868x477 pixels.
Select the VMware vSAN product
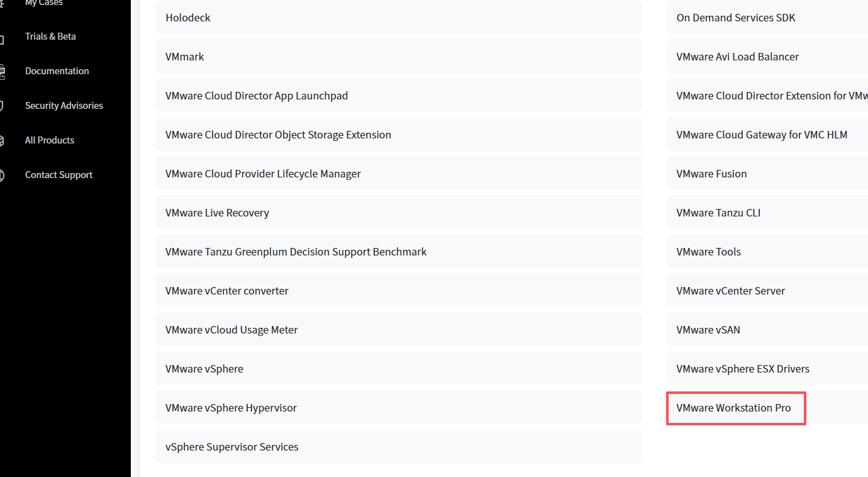point(708,330)
